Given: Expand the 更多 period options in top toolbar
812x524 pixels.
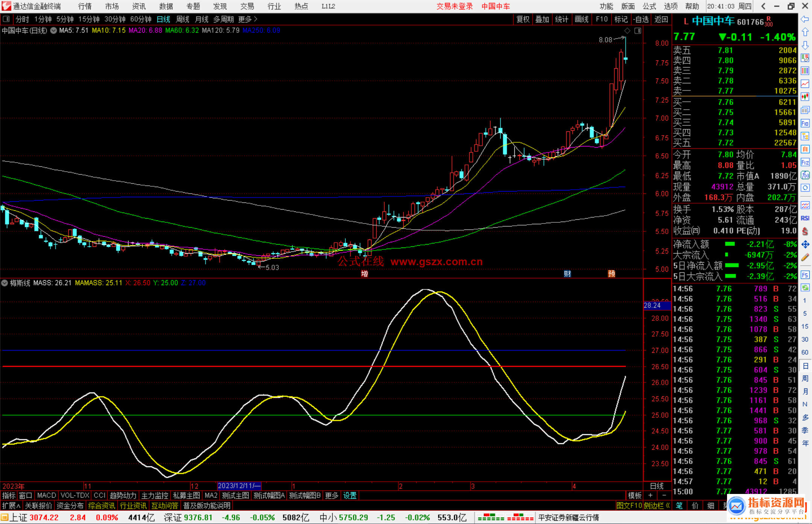Looking at the screenshot, I should click(247, 19).
